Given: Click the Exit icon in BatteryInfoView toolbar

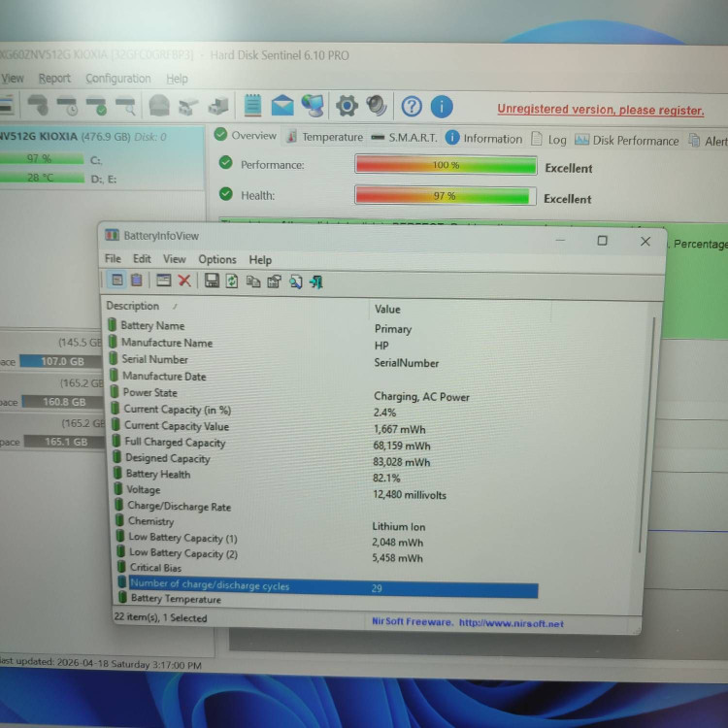Looking at the screenshot, I should click(x=316, y=282).
